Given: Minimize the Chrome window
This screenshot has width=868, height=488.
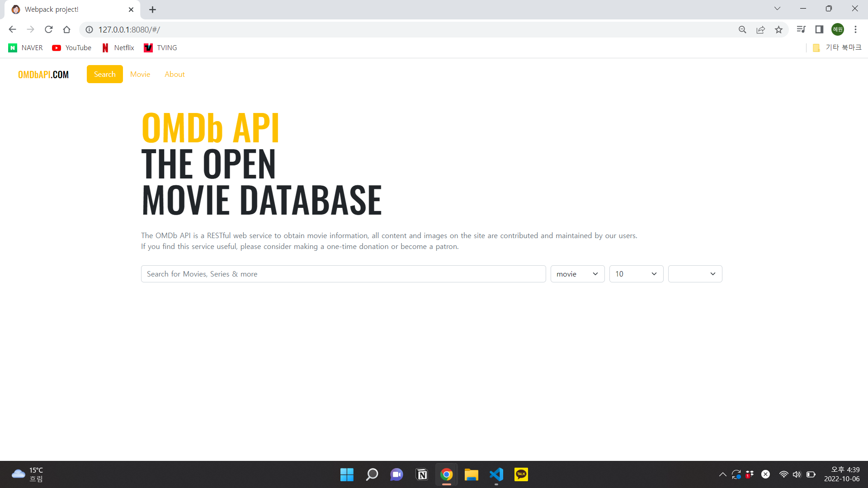Looking at the screenshot, I should 803,9.
